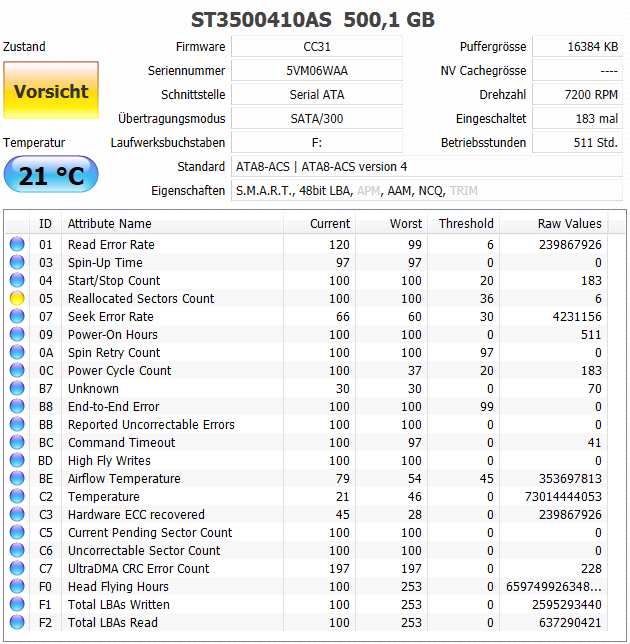Click the status icon for Reported Uncorrectable Errors

[x=17, y=425]
